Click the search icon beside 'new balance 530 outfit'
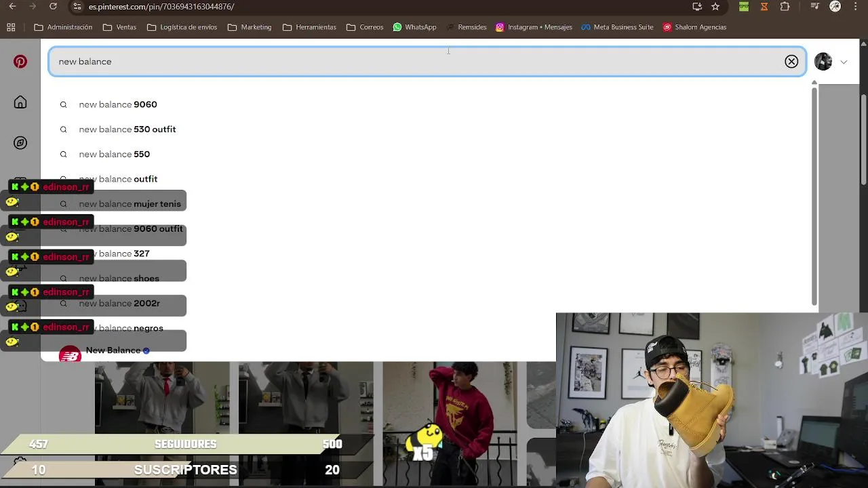The height and width of the screenshot is (488, 868). coord(63,129)
